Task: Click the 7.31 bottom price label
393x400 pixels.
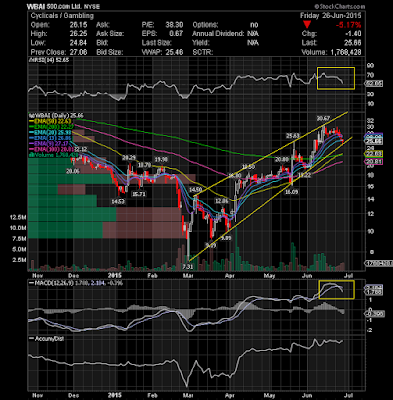Action: 188,266
